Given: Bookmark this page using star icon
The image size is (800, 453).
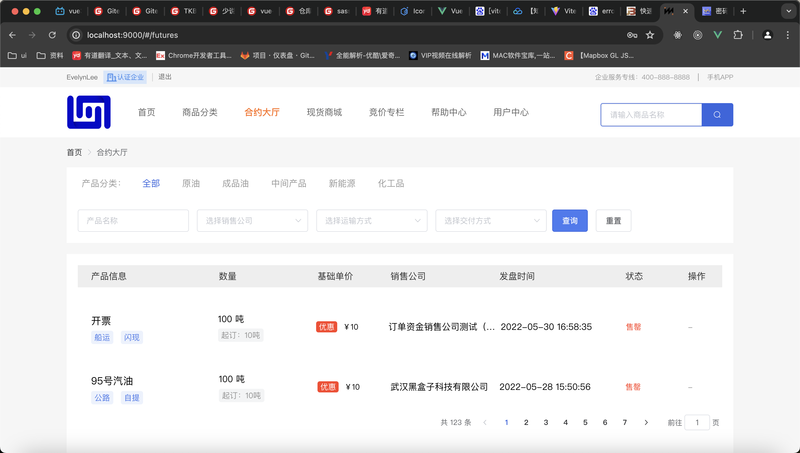Looking at the screenshot, I should (651, 34).
